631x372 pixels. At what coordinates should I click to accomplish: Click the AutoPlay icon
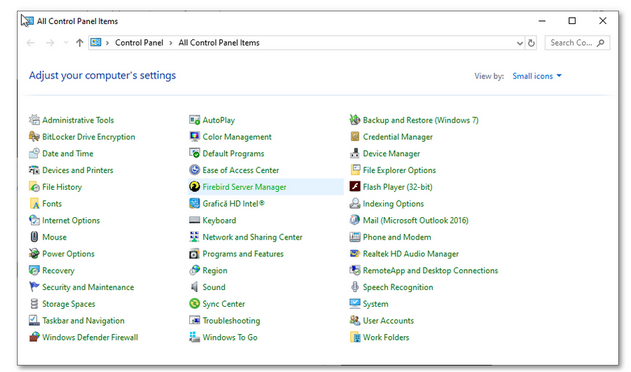pos(195,120)
